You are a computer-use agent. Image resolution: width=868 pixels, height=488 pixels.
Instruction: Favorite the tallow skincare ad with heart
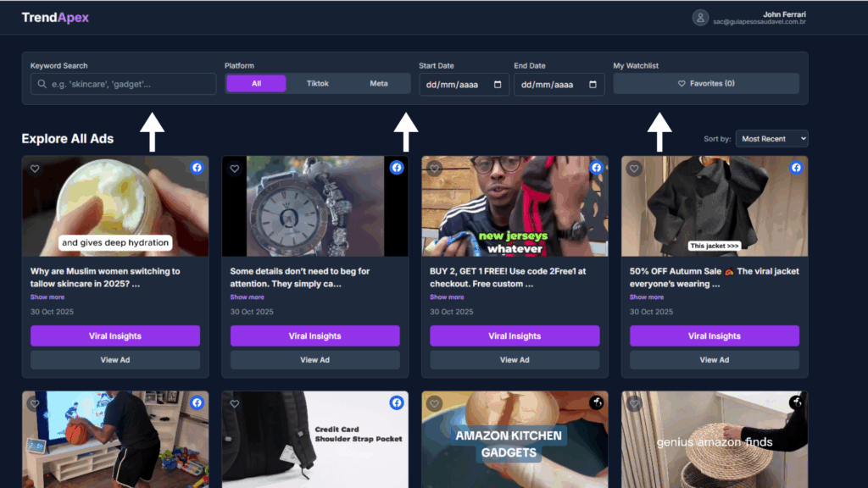pos(35,169)
